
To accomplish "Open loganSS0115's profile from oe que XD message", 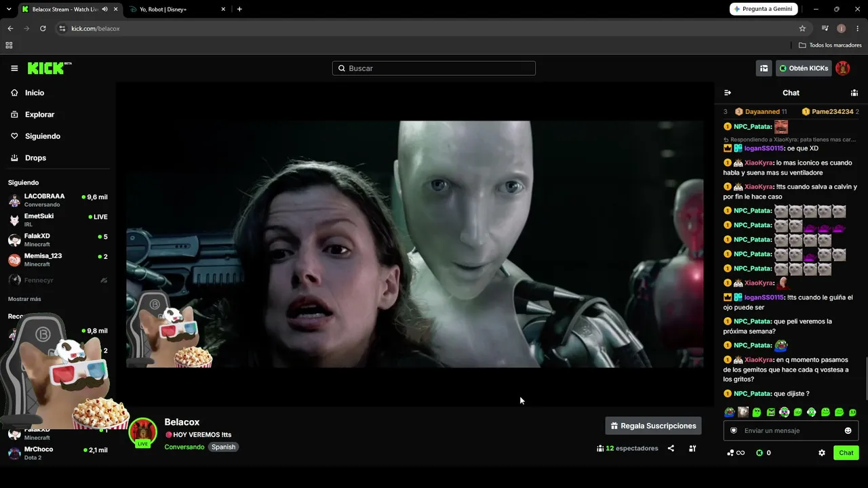I will point(764,148).
